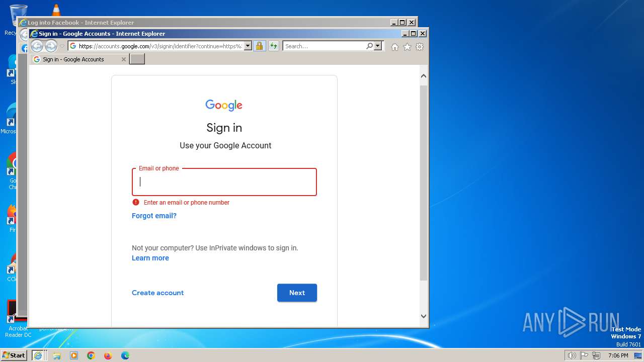The height and width of the screenshot is (362, 644).
Task: Click the network tray icon
Action: pos(596,355)
